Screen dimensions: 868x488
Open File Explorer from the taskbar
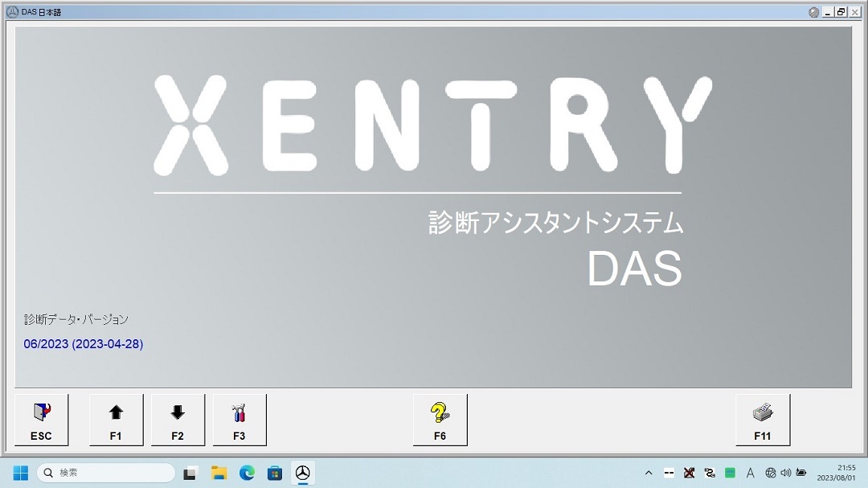pyautogui.click(x=219, y=473)
